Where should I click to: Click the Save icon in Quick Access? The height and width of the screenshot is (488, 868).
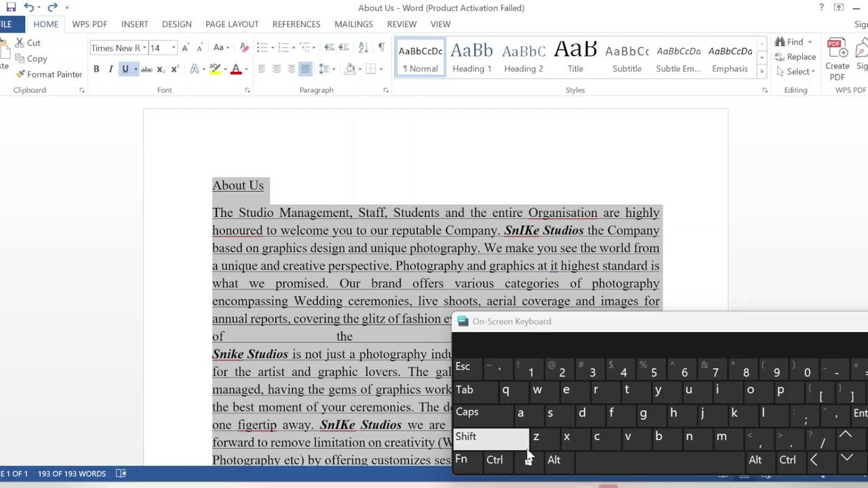[11, 7]
